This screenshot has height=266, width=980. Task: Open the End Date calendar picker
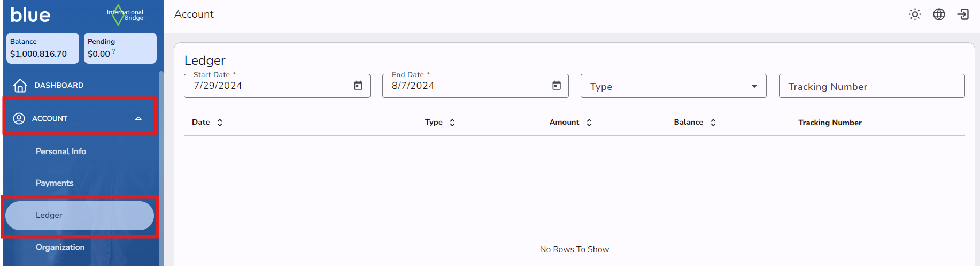(557, 86)
